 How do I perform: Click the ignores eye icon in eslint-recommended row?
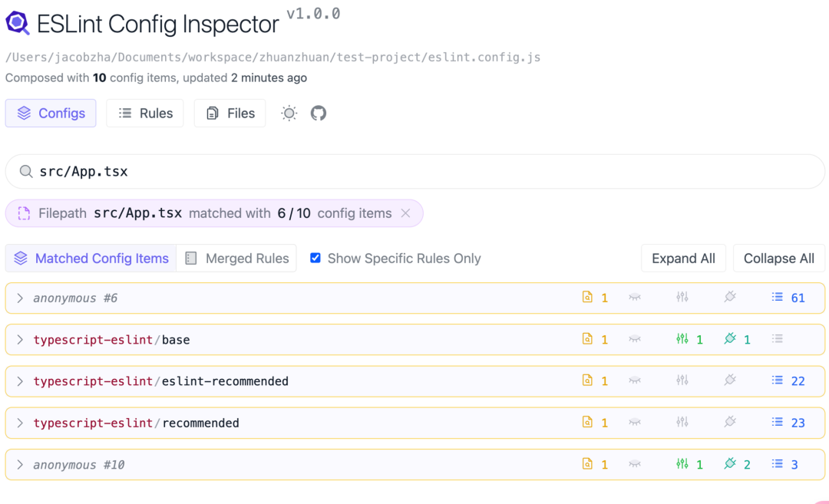click(635, 381)
